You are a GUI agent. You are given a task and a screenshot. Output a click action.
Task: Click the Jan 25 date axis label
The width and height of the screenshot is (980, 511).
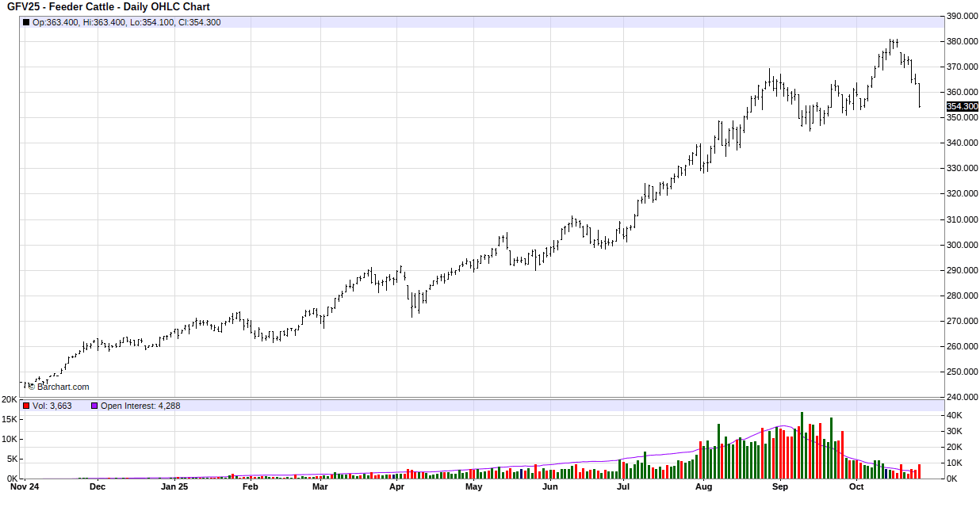click(x=174, y=487)
